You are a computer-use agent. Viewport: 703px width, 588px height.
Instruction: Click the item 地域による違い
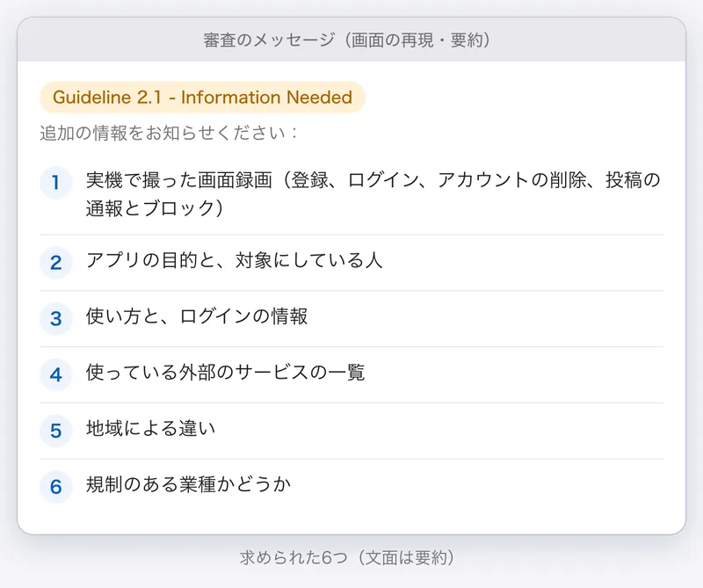point(151,428)
